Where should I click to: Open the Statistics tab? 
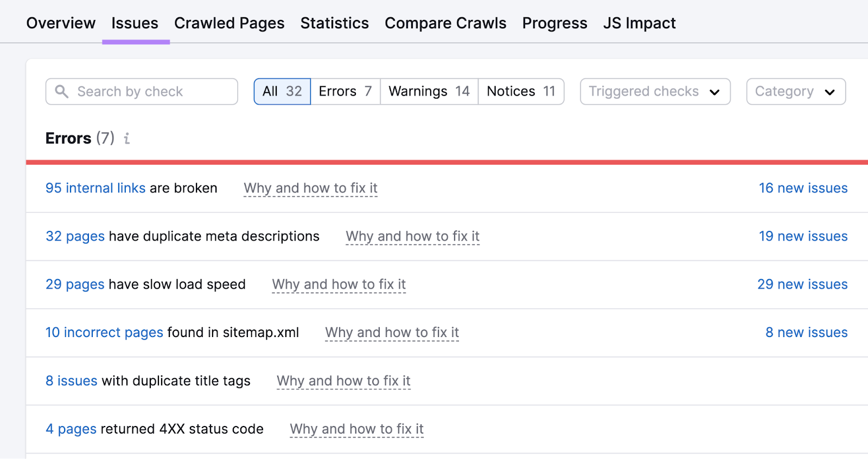click(334, 23)
